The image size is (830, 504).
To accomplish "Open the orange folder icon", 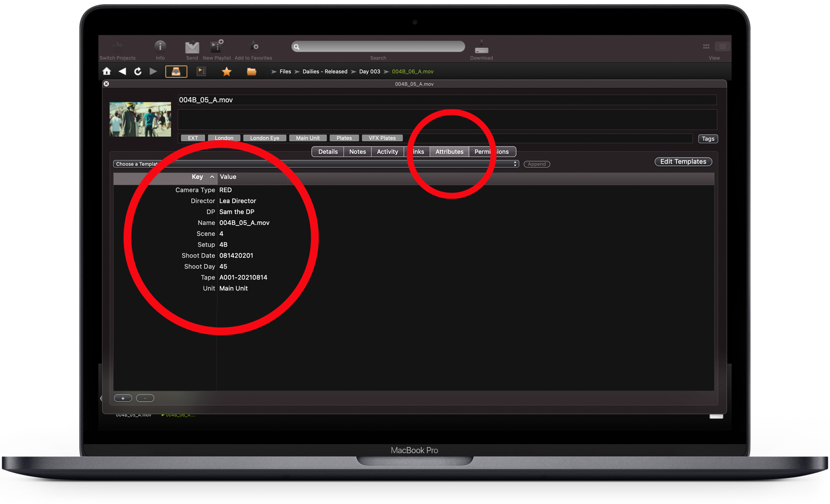I will click(251, 72).
